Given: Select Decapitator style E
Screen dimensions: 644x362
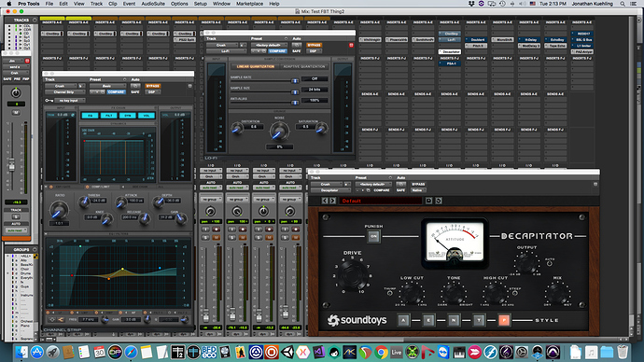Looking at the screenshot, I should point(428,320).
